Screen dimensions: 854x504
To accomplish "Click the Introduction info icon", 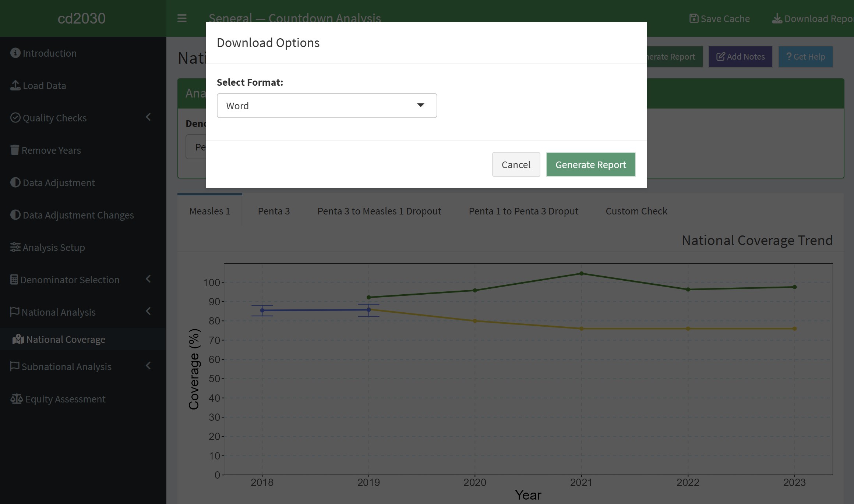I will coord(15,53).
